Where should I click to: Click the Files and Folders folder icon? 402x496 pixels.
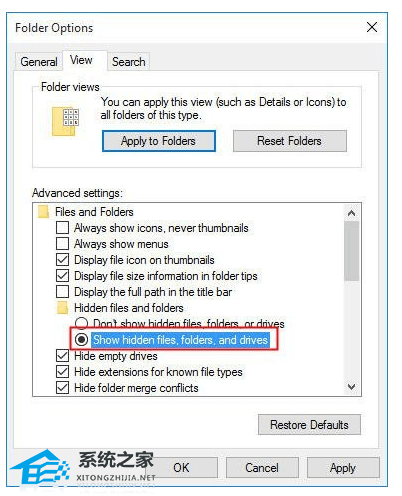tap(43, 212)
